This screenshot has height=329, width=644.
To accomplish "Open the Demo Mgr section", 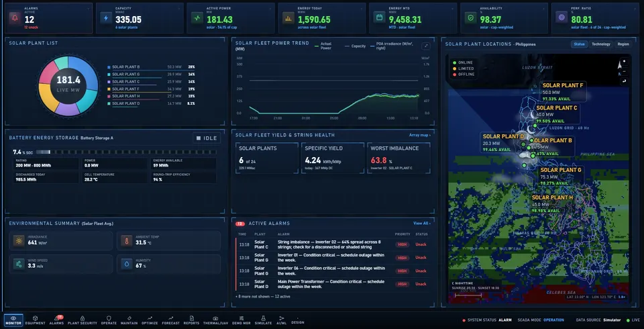I will point(241,320).
